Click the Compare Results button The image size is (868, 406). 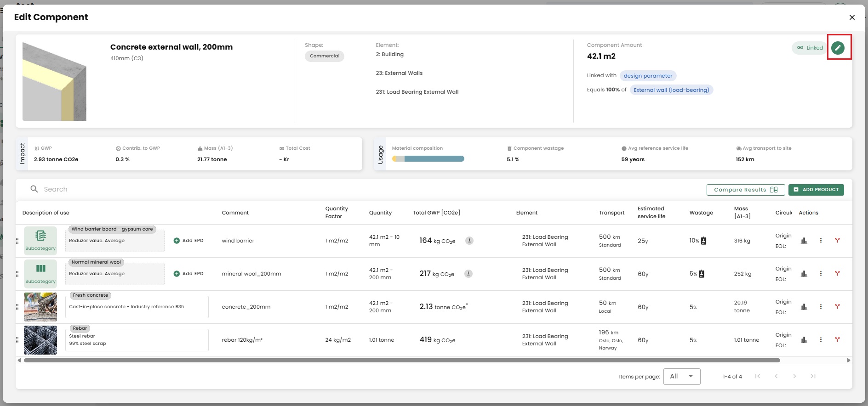[745, 190]
